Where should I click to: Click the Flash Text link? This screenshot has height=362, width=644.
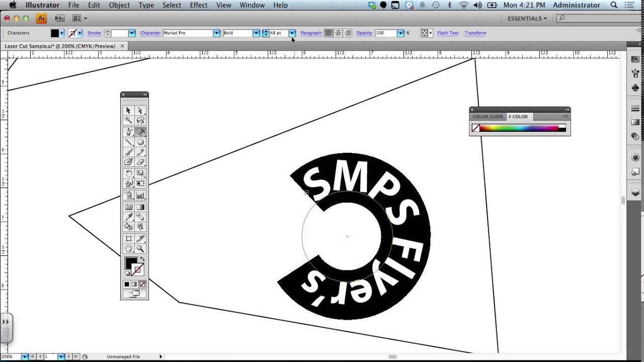448,33
